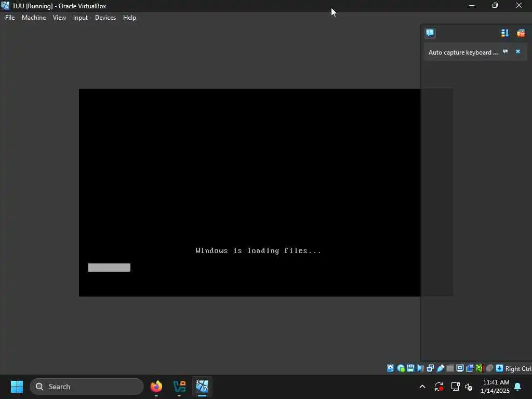
Task: Click the optical drive status icon
Action: coord(401,368)
